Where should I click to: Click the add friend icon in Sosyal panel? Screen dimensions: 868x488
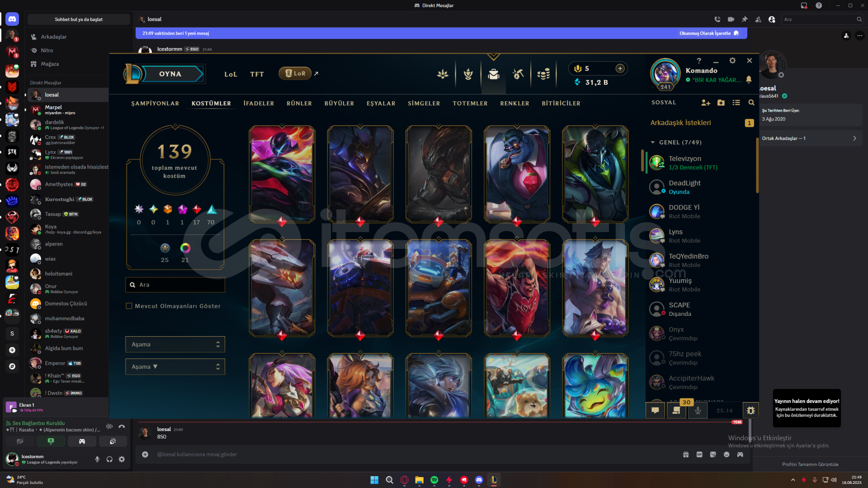[x=705, y=103]
